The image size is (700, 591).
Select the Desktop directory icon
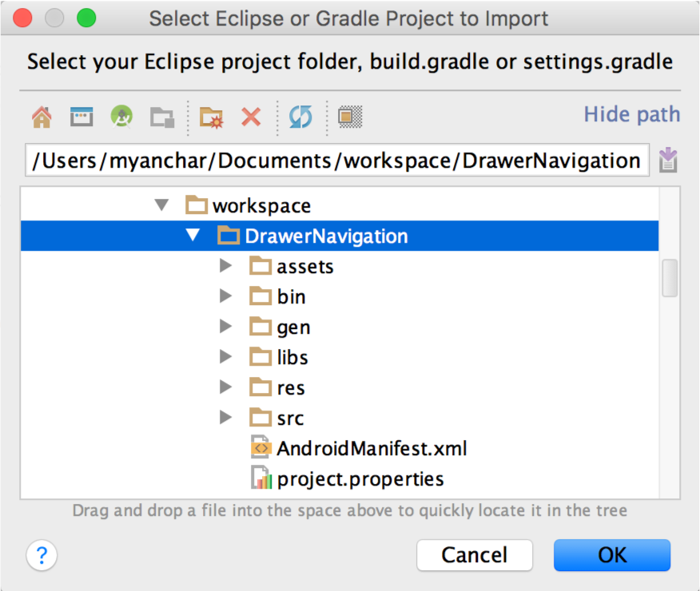81,117
